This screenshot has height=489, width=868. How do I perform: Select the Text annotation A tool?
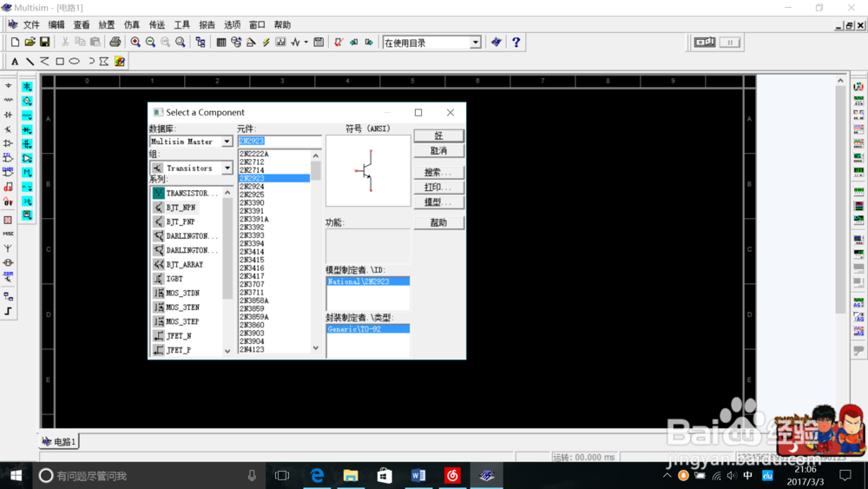pos(15,62)
